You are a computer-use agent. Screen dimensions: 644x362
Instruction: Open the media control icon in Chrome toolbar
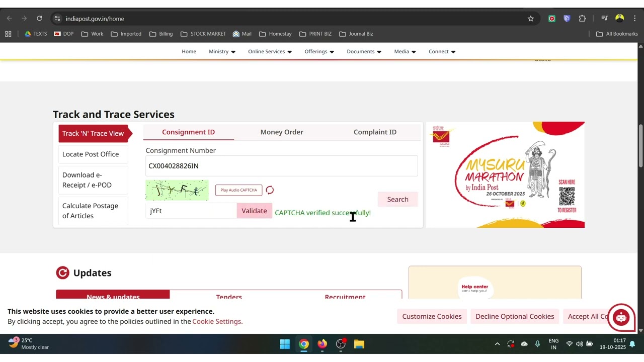coord(605,19)
